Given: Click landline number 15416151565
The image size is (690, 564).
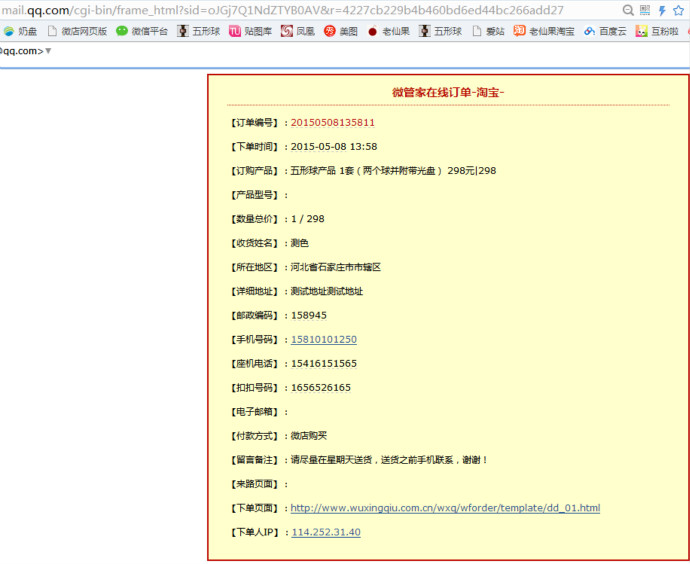Looking at the screenshot, I should tap(324, 364).
